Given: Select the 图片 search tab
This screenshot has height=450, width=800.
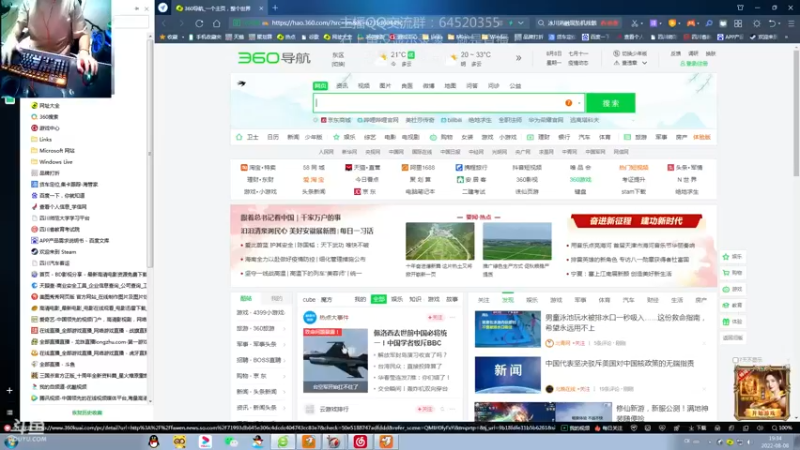Looking at the screenshot, I should (385, 86).
